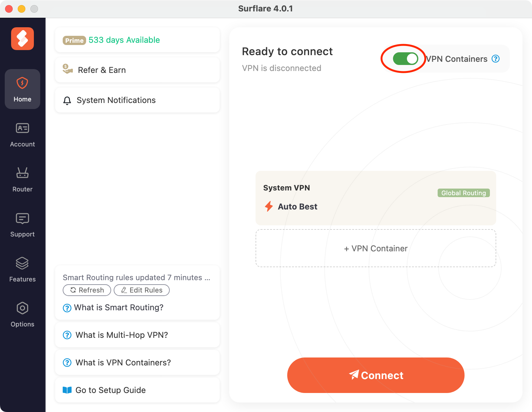Click the lightning icon next to Auto Best
The image size is (532, 412).
[x=269, y=206]
